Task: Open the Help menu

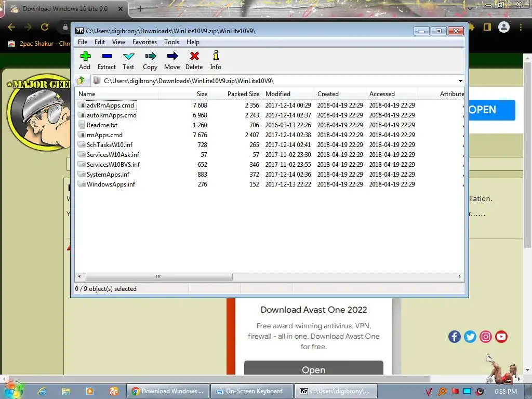Action: 193,42
